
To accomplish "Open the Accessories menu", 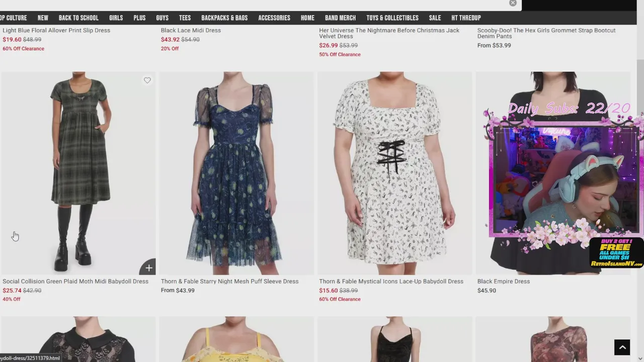I will click(x=274, y=18).
